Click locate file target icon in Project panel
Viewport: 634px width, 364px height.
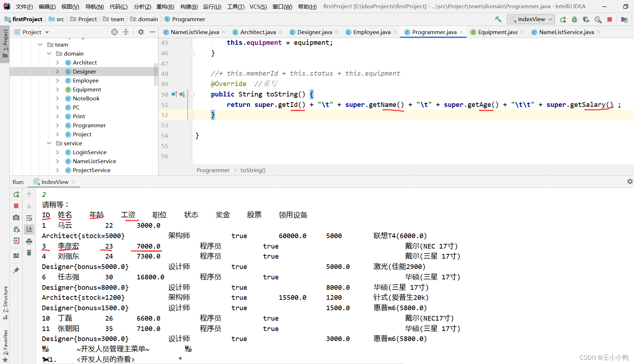click(114, 32)
